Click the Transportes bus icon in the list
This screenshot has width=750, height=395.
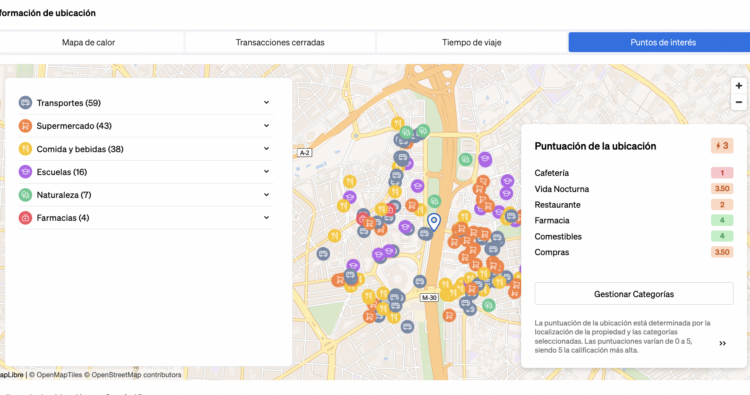(x=25, y=102)
